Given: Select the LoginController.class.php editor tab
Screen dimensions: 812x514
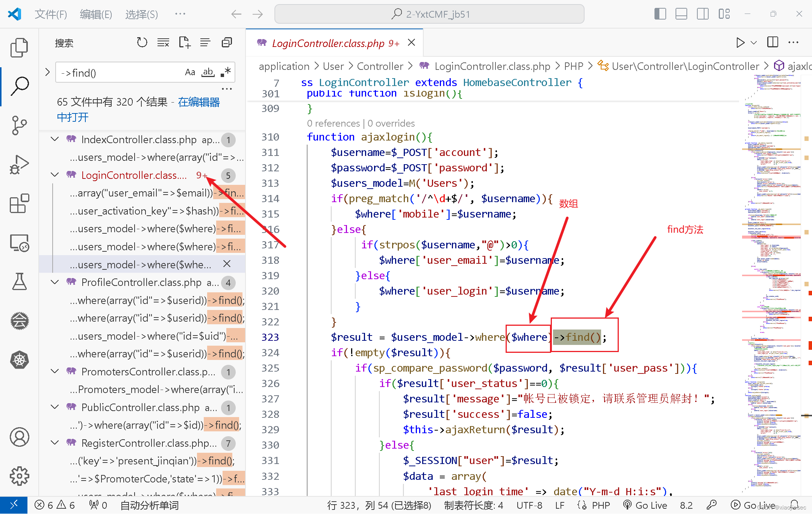Looking at the screenshot, I should (325, 43).
